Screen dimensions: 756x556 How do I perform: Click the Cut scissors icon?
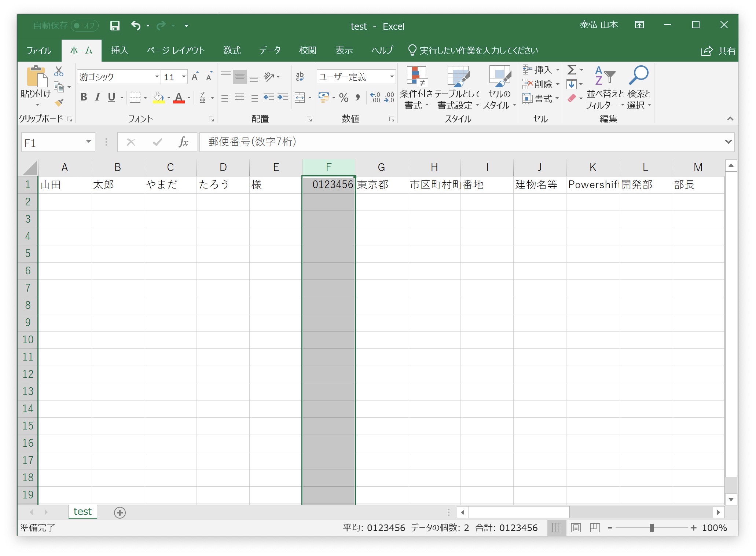pyautogui.click(x=59, y=71)
